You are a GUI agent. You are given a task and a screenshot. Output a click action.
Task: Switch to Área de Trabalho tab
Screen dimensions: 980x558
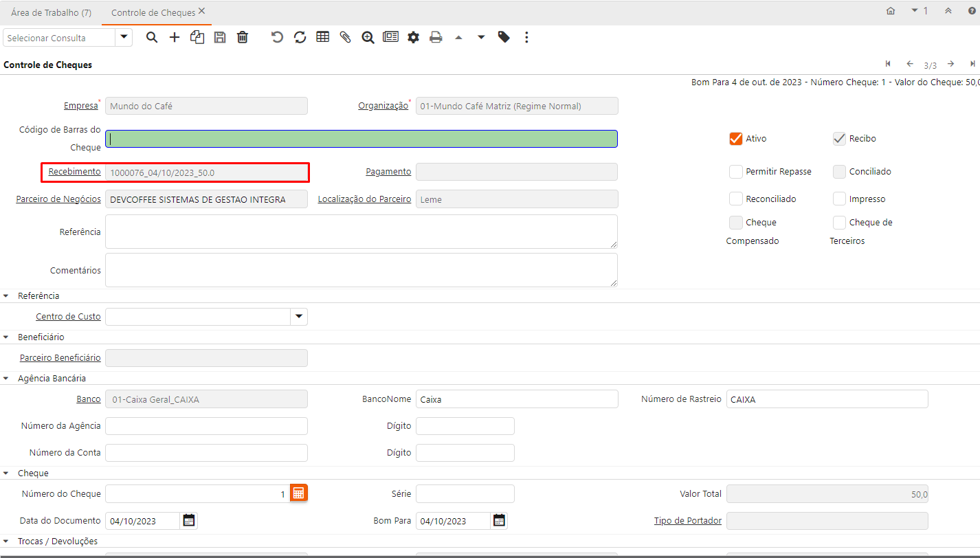tap(51, 12)
